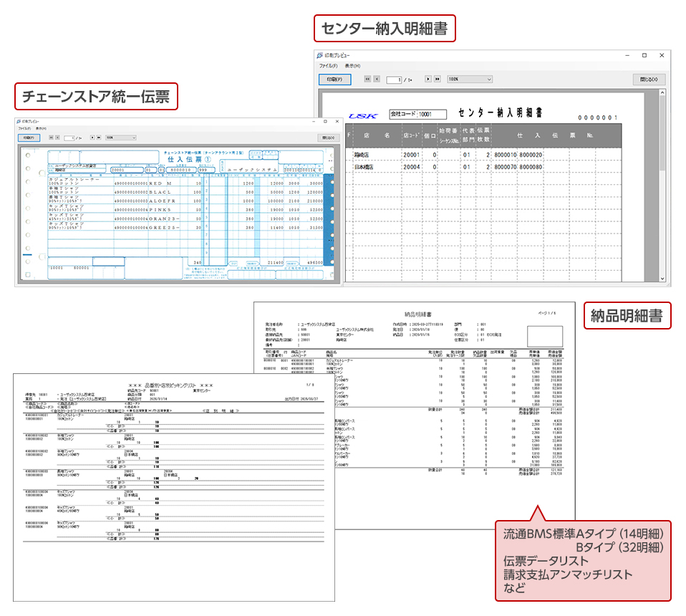Go to first page in センター納入明細書 preview
Viewport: 686px width, 616px height.
pos(367,80)
